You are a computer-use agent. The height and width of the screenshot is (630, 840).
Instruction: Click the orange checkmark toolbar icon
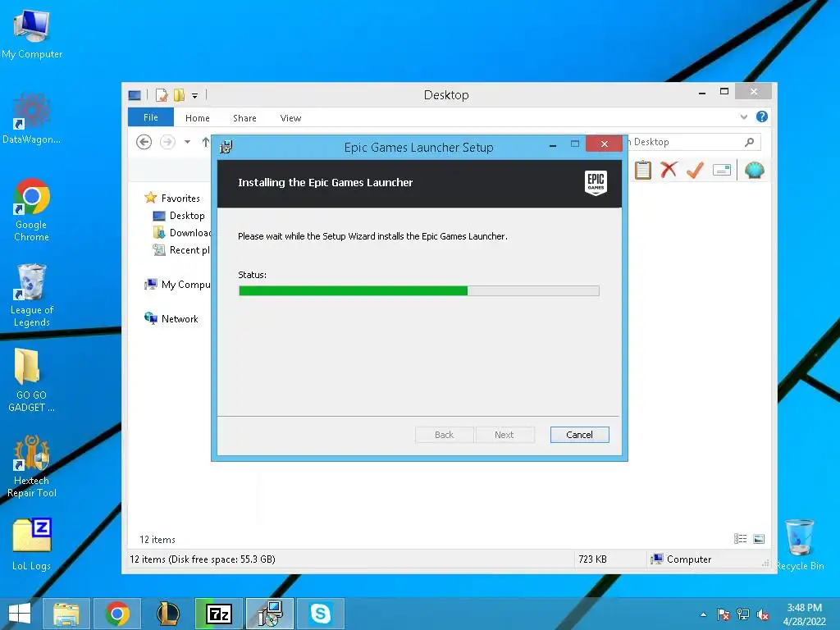click(x=695, y=171)
